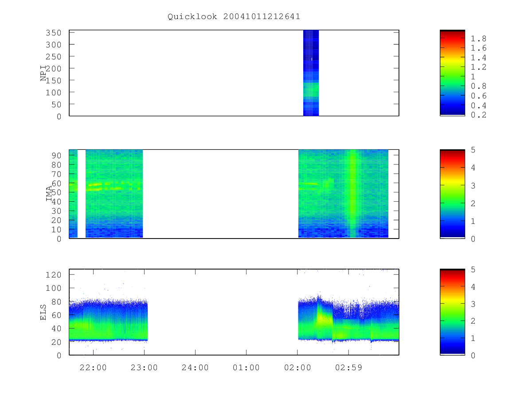Pick the 350 tick on NPI axis
532x399 pixels.
(x=55, y=33)
